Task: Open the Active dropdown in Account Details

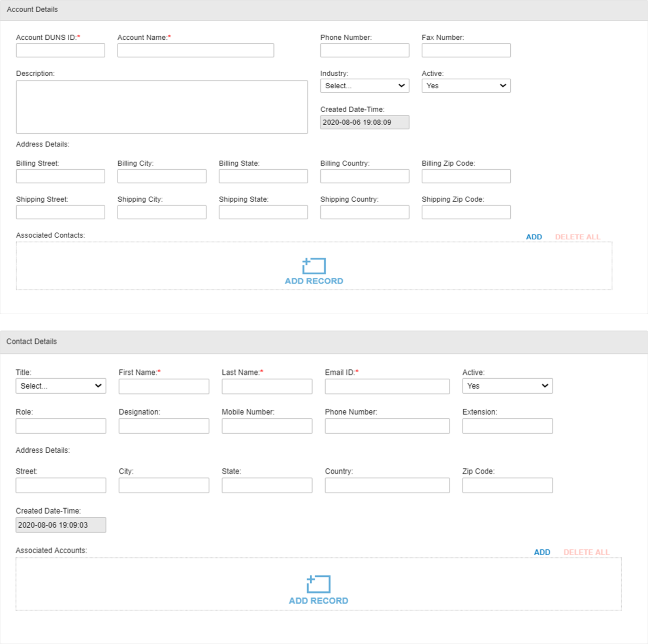Action: click(x=466, y=85)
